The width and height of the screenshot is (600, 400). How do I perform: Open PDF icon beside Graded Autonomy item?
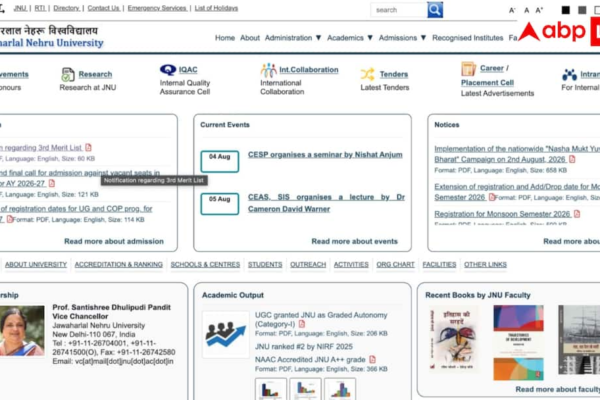coord(302,324)
